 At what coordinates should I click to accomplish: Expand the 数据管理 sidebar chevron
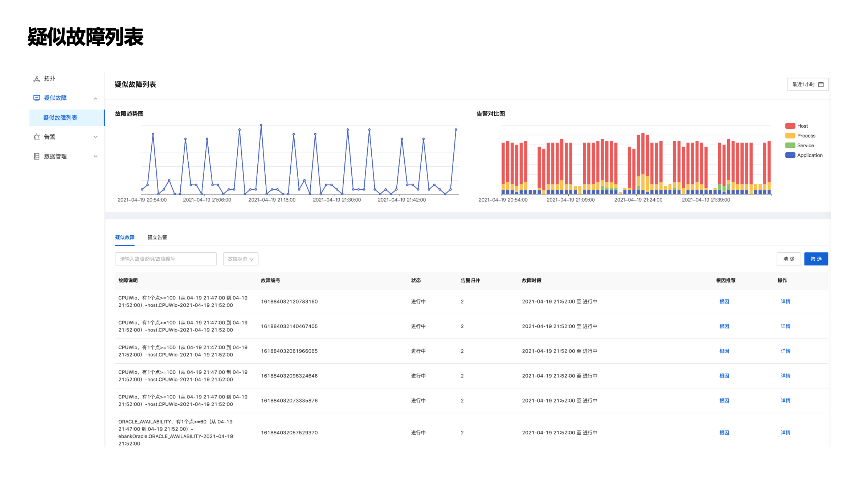tap(95, 156)
